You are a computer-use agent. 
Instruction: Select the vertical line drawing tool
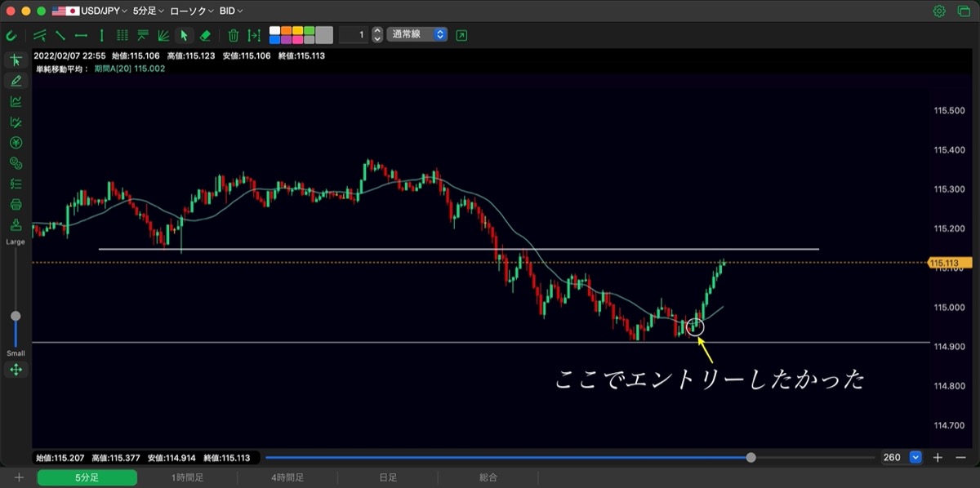[101, 35]
